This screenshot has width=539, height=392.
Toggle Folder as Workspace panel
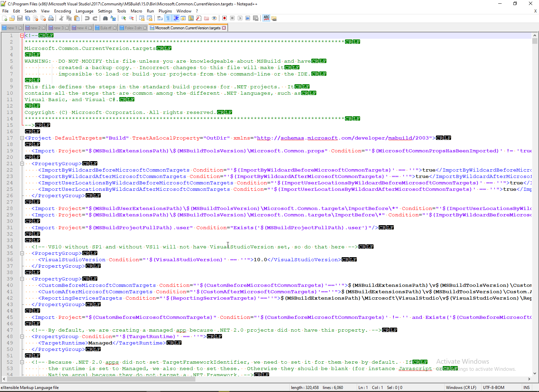point(207,18)
